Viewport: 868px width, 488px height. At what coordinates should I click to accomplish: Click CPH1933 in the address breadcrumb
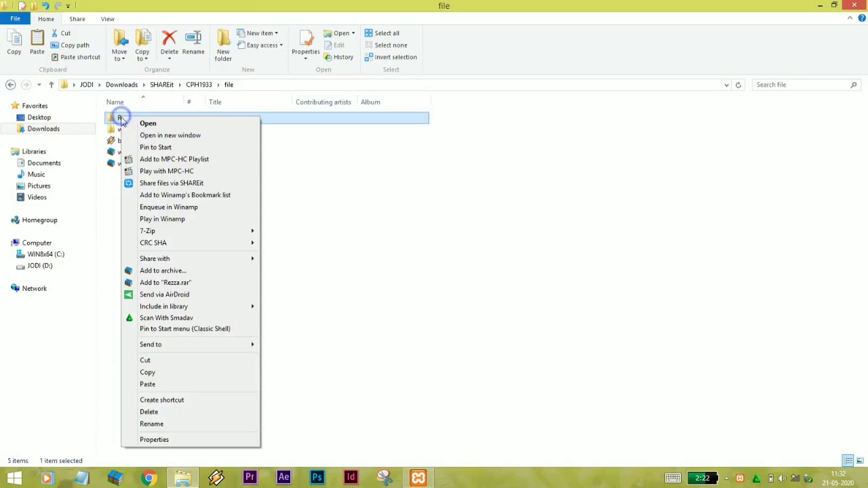199,85
